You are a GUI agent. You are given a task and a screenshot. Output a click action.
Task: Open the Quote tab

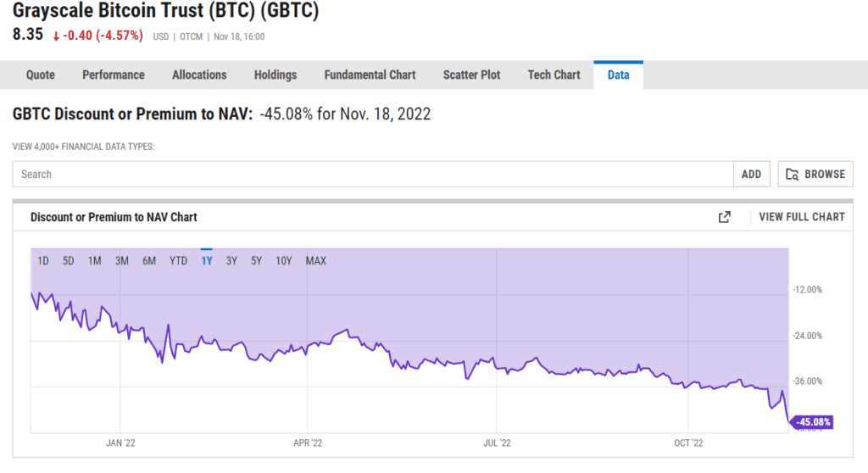(x=41, y=75)
